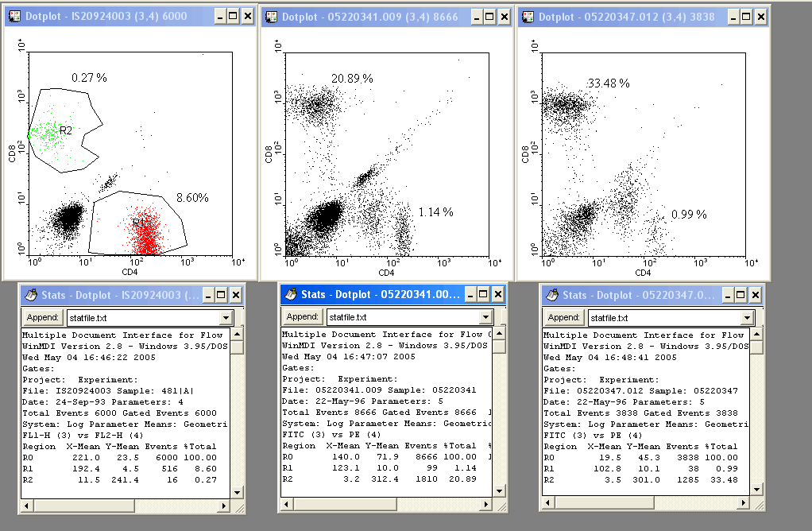Click the Dotplot 05220347.012 window system icon
812x531 pixels.
tap(527, 16)
